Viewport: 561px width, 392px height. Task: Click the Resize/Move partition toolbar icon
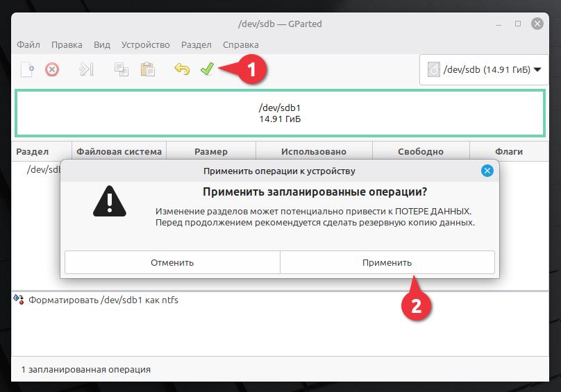pyautogui.click(x=86, y=69)
